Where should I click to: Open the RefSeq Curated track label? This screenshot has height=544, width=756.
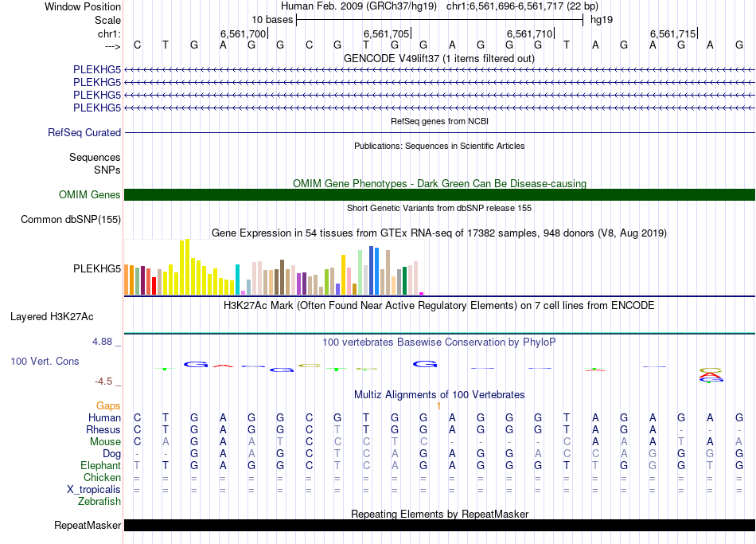[x=84, y=133]
